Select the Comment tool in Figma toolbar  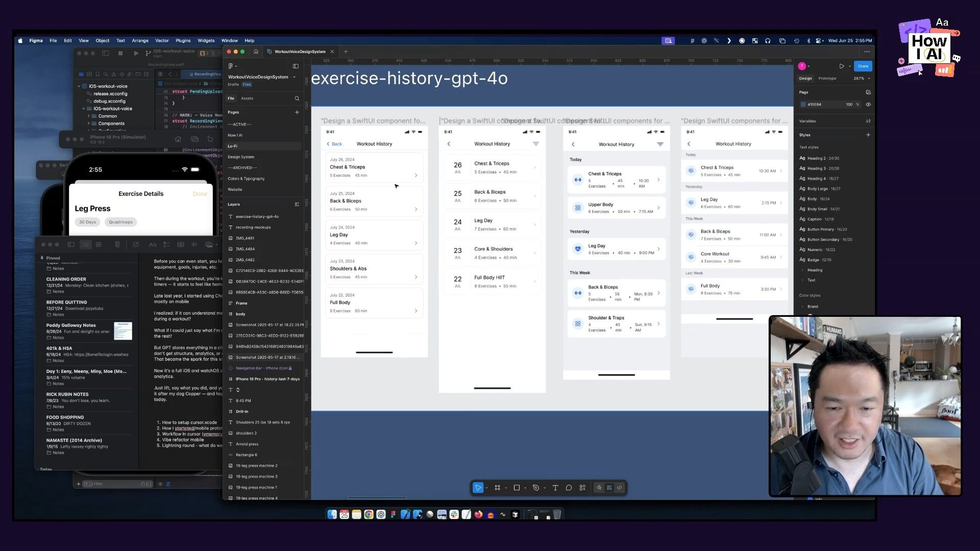click(x=569, y=488)
